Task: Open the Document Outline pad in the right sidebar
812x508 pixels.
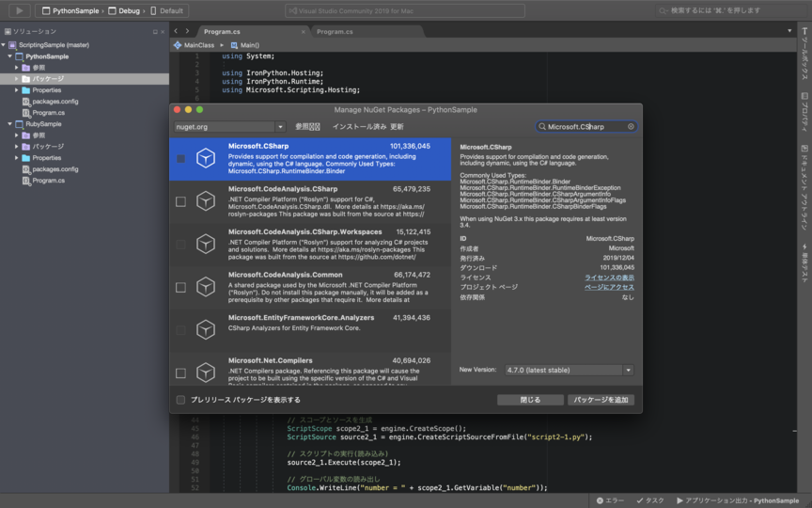Action: 804,187
